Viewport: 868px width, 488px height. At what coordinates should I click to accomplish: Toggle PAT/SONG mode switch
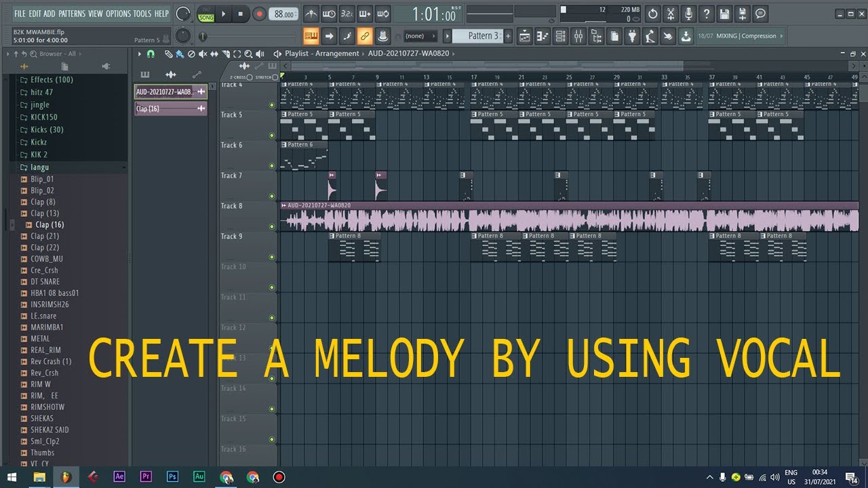[x=205, y=14]
